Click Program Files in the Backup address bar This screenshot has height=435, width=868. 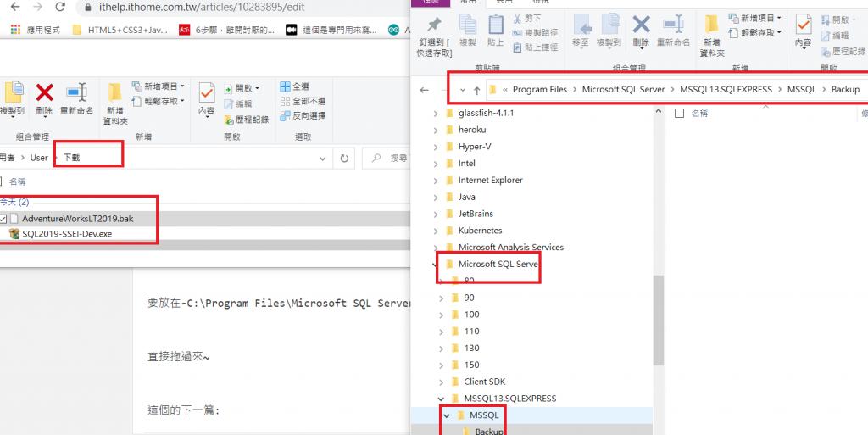click(540, 89)
